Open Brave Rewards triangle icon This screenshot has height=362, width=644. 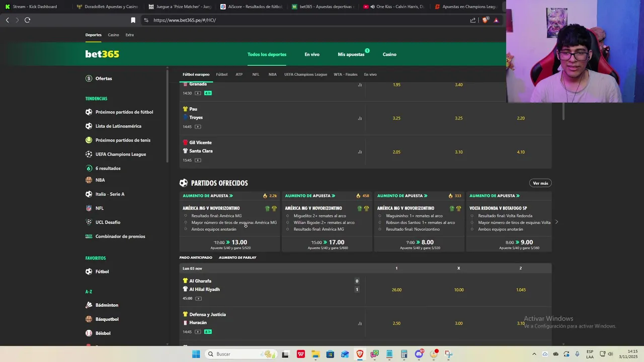(x=496, y=20)
